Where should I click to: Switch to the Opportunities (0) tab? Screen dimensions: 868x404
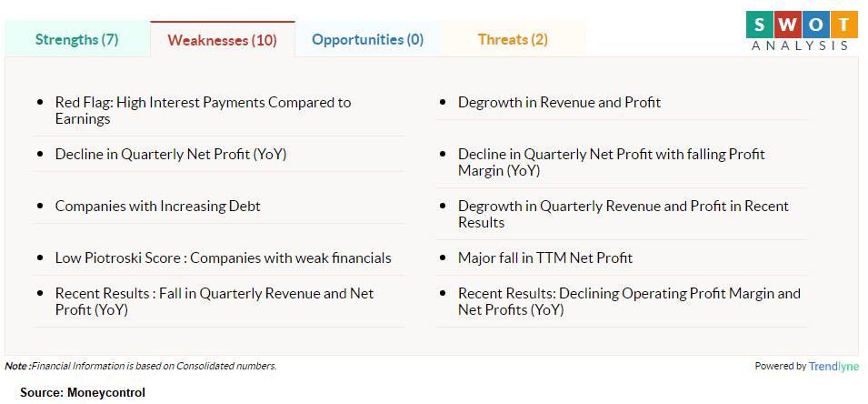tap(367, 39)
